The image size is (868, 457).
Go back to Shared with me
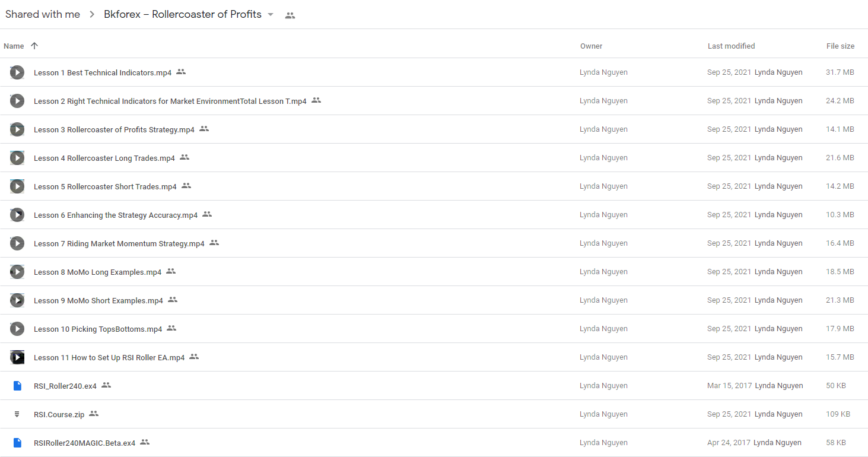pos(43,14)
